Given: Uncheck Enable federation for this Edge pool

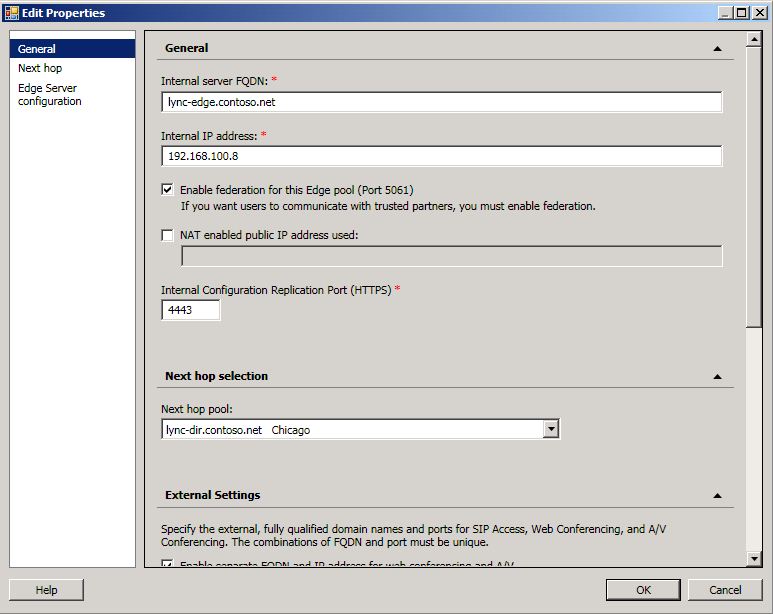Looking at the screenshot, I should (168, 189).
